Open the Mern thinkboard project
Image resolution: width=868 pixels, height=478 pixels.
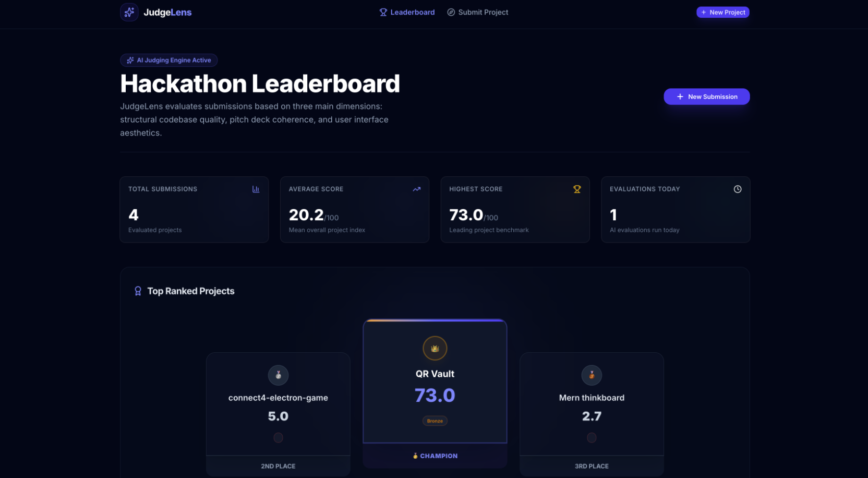592,398
